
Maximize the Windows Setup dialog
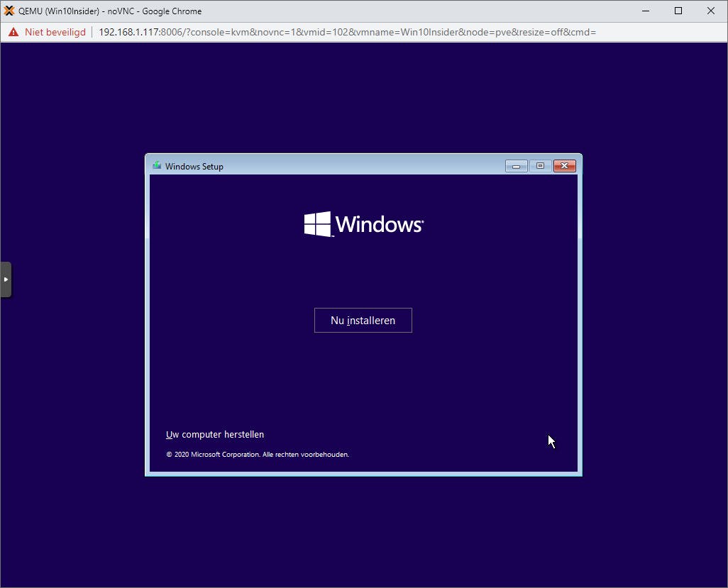(540, 166)
